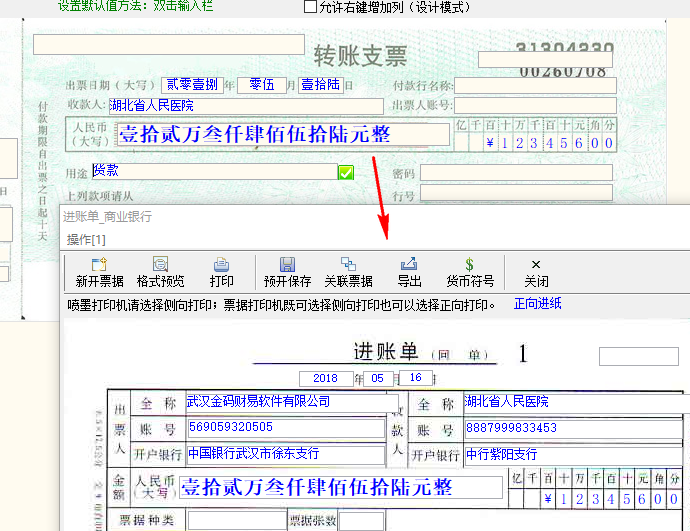690x531 pixels.
Task: Click drawer bank field 中国银行武汉市徐东支行
Action: [286, 454]
